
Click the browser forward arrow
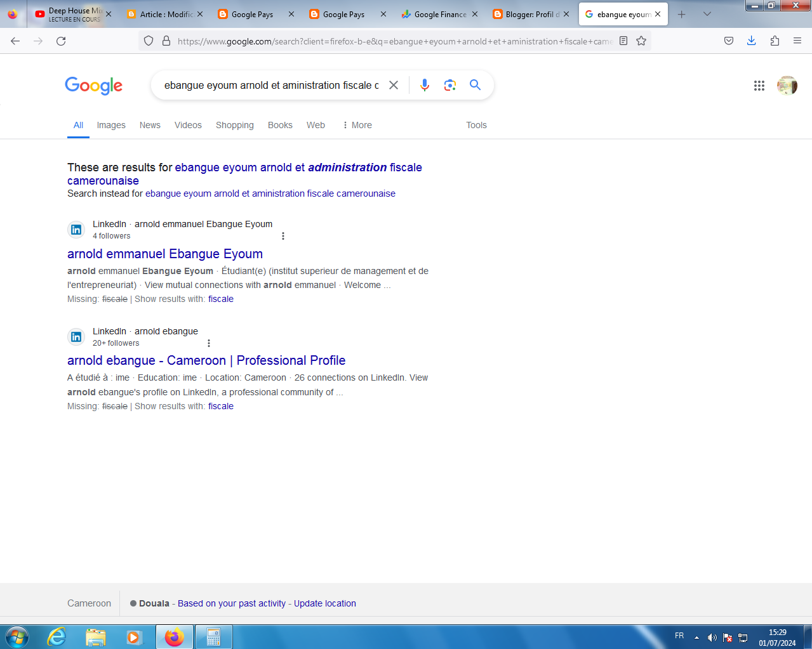point(38,41)
